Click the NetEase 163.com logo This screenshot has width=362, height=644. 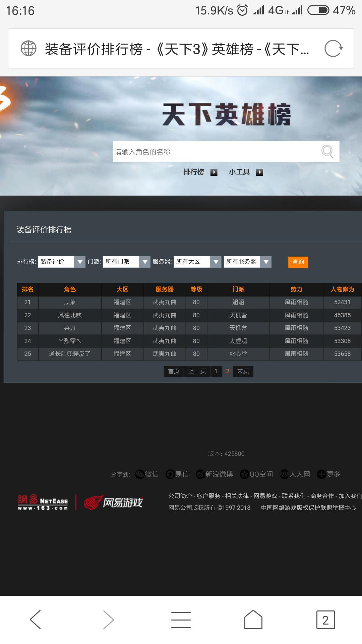pos(43,502)
